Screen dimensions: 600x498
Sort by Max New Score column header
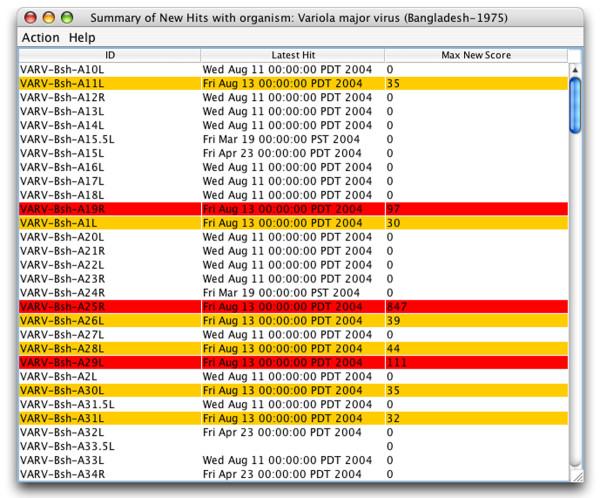pyautogui.click(x=475, y=55)
